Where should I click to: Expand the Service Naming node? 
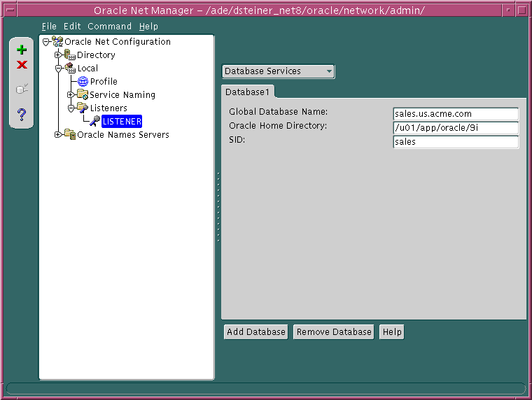coord(71,94)
